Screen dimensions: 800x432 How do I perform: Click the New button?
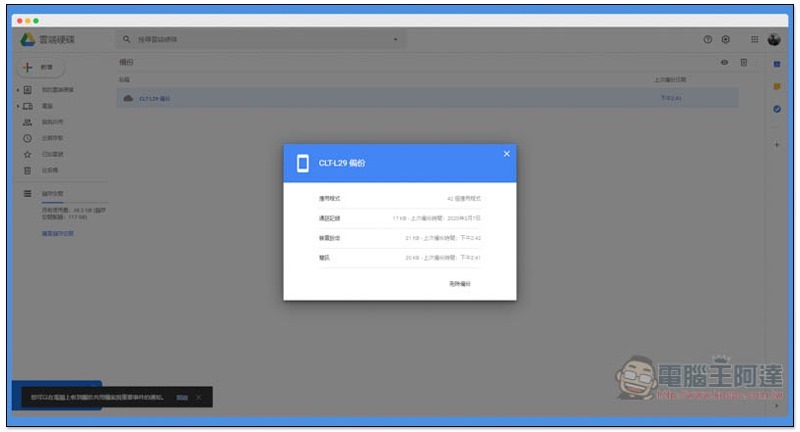pos(40,67)
